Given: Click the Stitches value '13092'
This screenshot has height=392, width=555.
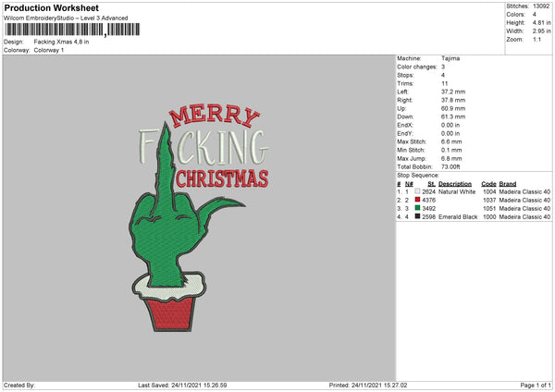Looking at the screenshot, I should (x=541, y=6).
